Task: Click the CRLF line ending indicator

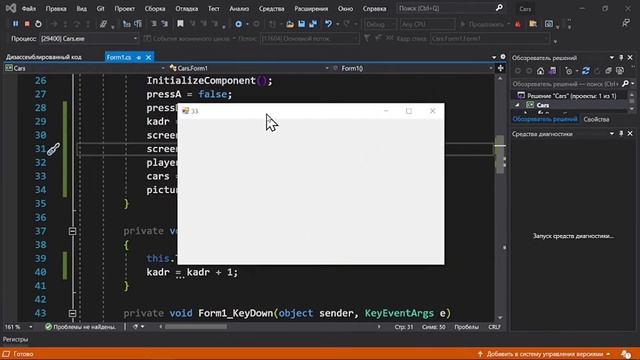Action: [x=494, y=327]
